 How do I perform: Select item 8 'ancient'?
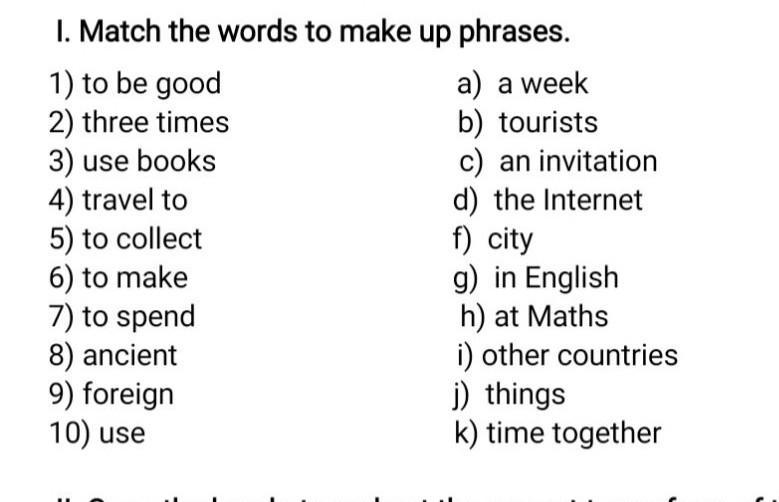(113, 355)
